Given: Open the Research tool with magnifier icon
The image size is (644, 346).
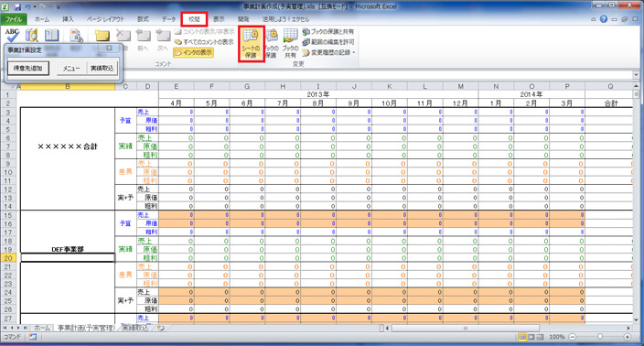Looking at the screenshot, I should tap(32, 36).
